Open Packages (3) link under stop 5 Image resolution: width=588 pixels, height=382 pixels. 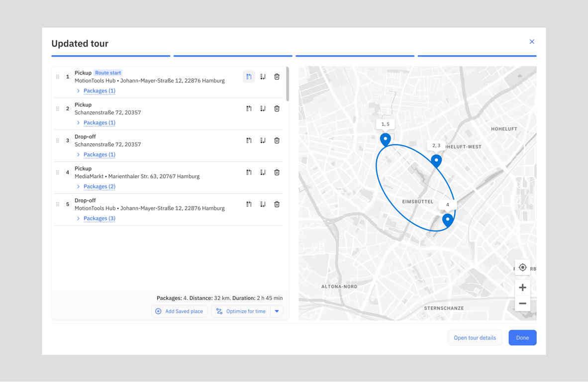[99, 218]
